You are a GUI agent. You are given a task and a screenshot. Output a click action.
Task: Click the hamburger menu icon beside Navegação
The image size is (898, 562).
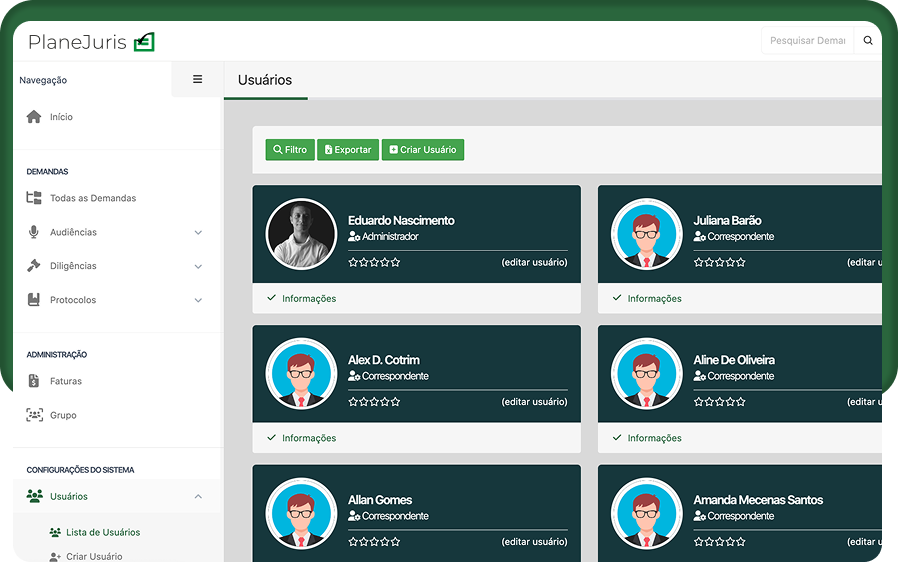coord(197,80)
